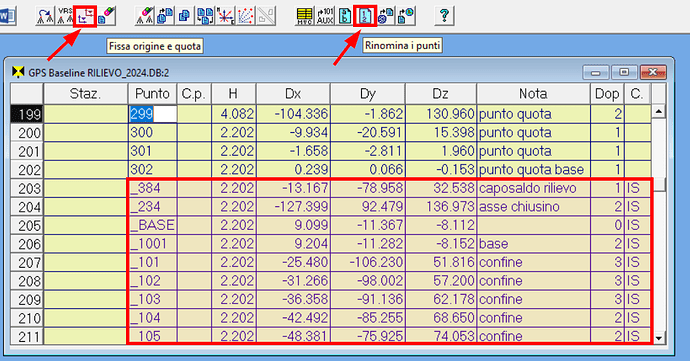This screenshot has width=690, height=361.
Task: Click the table scrollbar down arrow
Action: 659,338
